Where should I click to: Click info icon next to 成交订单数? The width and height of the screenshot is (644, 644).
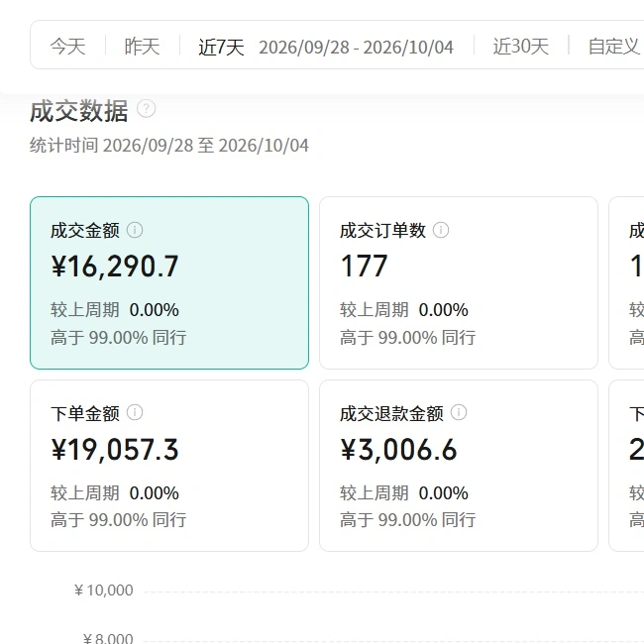[441, 230]
